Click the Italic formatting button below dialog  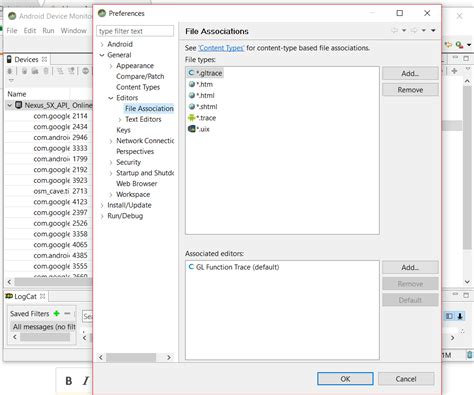(86, 381)
